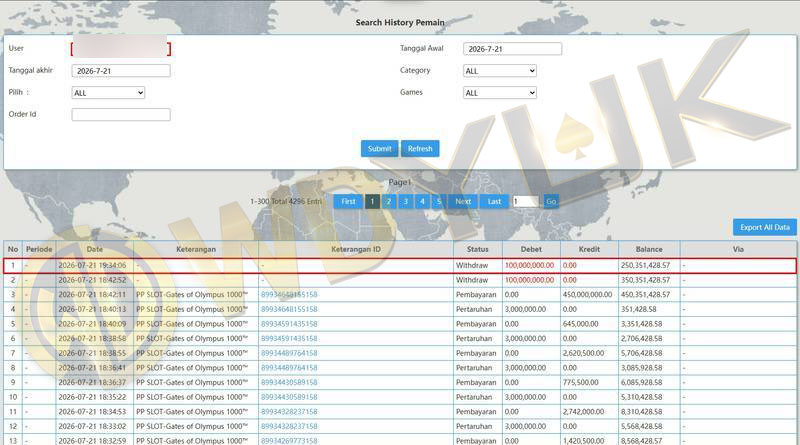
Task: Click the Next page button
Action: (463, 201)
